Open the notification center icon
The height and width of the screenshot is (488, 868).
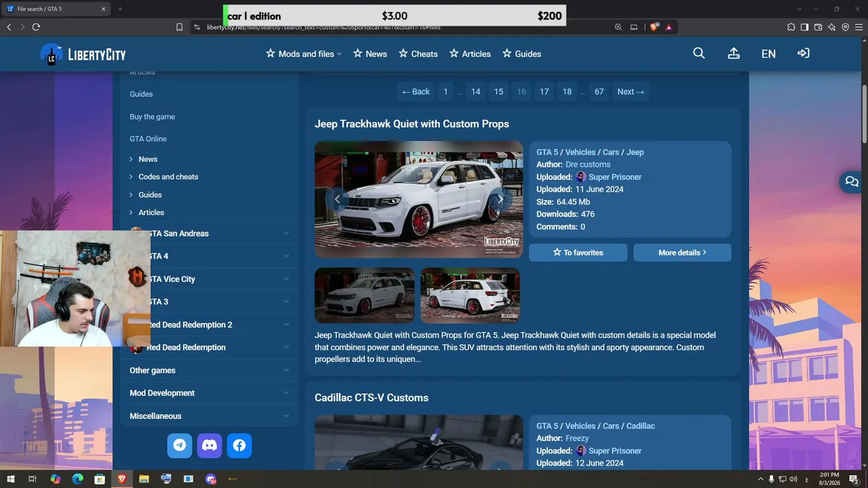pyautogui.click(x=854, y=479)
